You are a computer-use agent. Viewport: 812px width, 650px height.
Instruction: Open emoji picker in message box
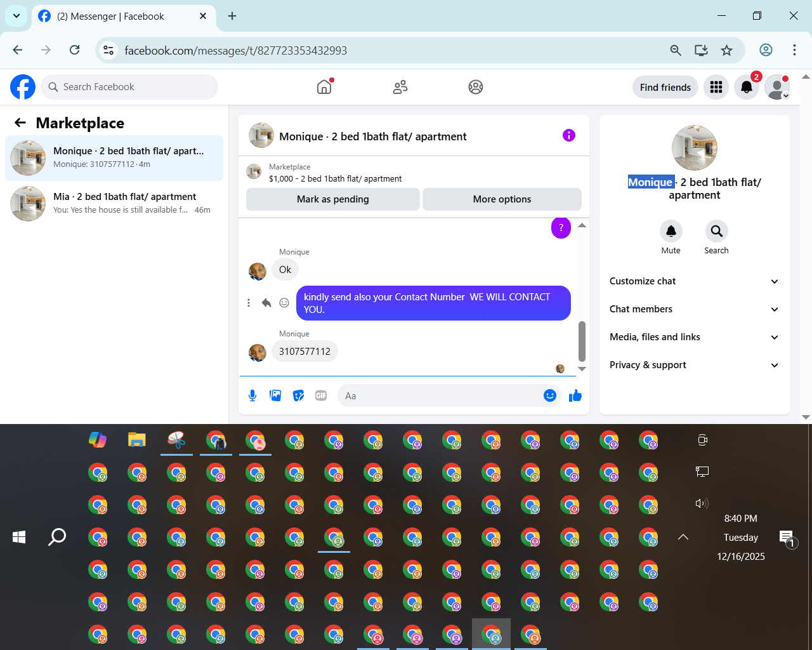550,395
